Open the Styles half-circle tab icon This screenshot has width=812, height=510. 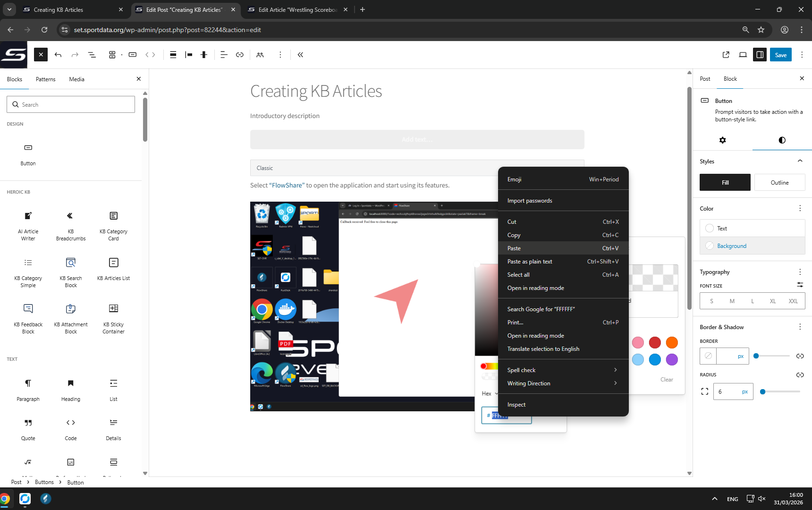tap(782, 140)
